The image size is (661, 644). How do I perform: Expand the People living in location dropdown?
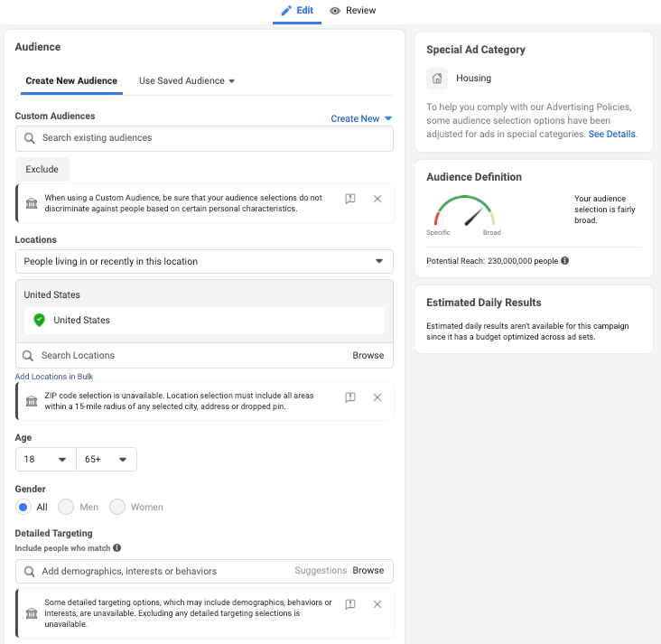(204, 262)
